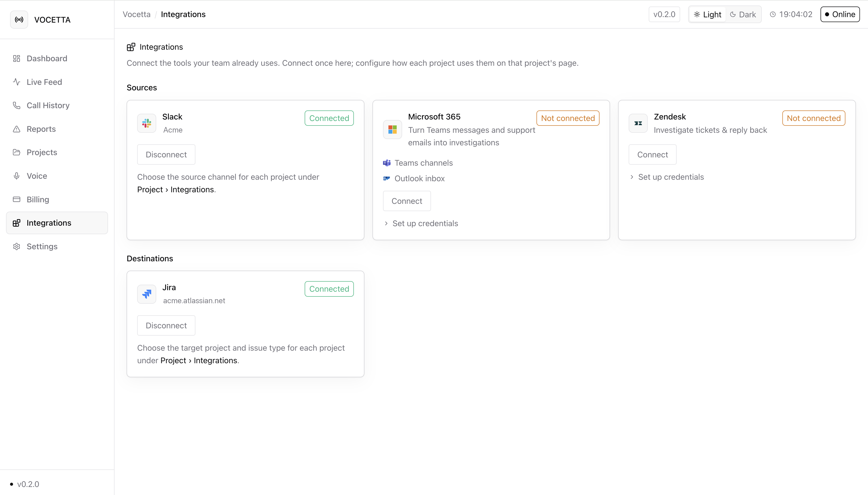Open Call History
This screenshot has height=495, width=868.
tap(57, 105)
